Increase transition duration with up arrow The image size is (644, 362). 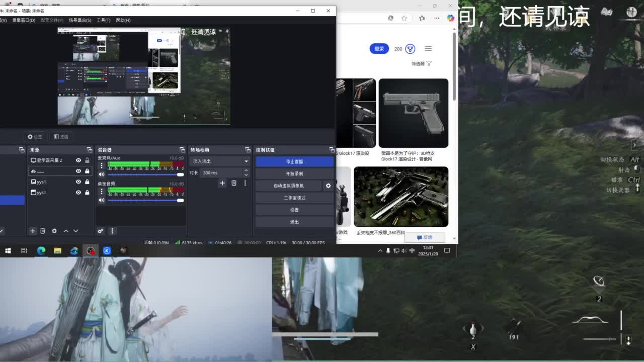pyautogui.click(x=246, y=170)
